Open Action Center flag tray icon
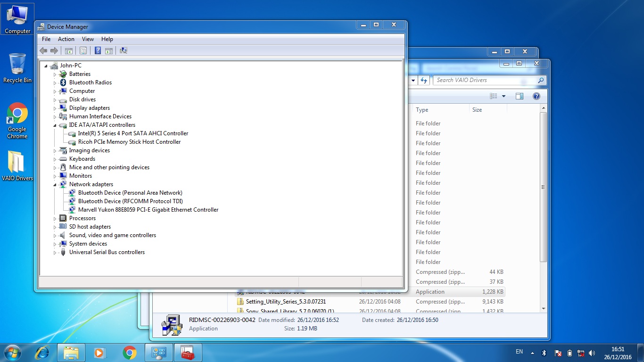The height and width of the screenshot is (362, 644). (x=558, y=353)
